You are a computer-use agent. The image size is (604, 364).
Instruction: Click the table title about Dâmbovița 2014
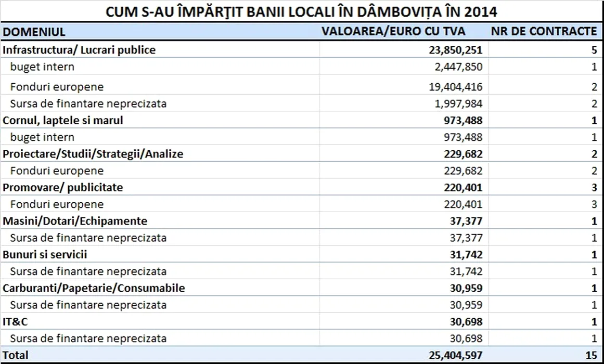(x=302, y=11)
